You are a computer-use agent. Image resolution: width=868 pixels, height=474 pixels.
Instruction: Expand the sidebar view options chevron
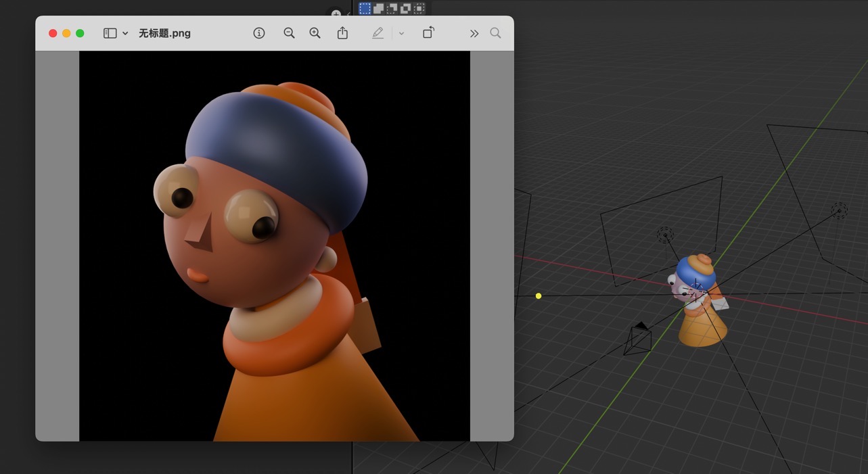(125, 33)
